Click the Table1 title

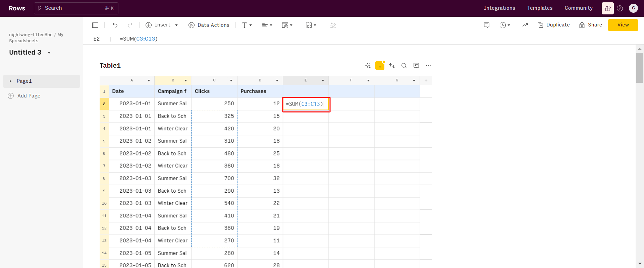pos(110,66)
